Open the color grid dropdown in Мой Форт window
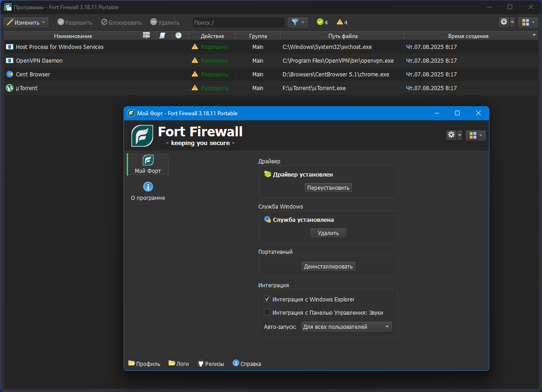The width and height of the screenshot is (542, 392). point(476,135)
